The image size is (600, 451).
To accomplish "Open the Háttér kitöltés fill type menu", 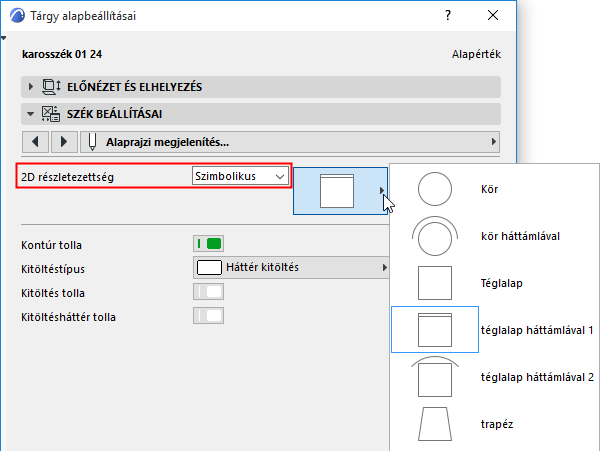I will [291, 267].
